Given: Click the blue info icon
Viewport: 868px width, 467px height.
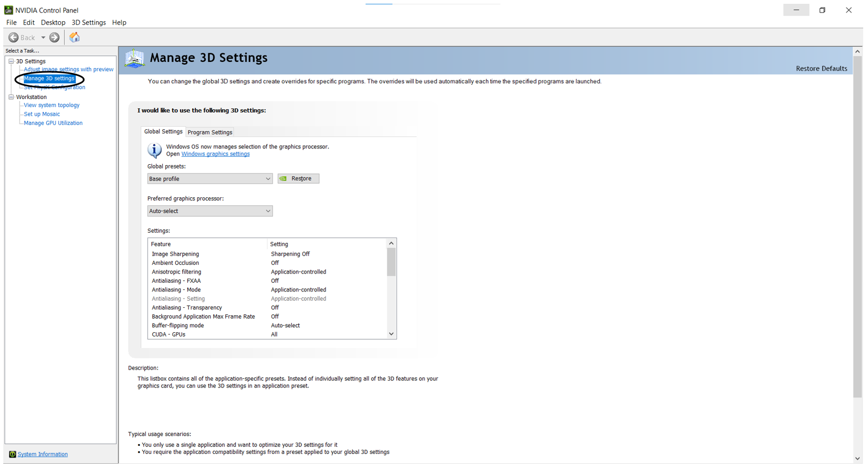Looking at the screenshot, I should (155, 150).
